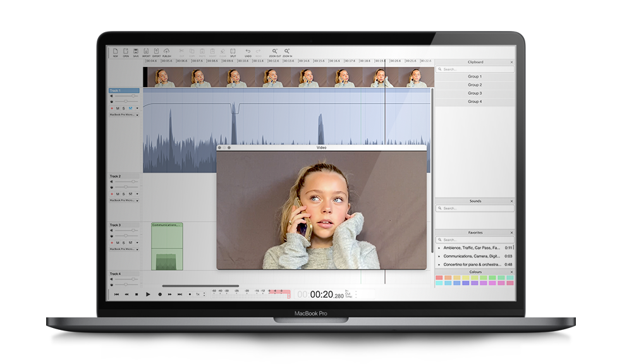Select the Split tool in toolbar
This screenshot has width=622, height=364.
233,52
